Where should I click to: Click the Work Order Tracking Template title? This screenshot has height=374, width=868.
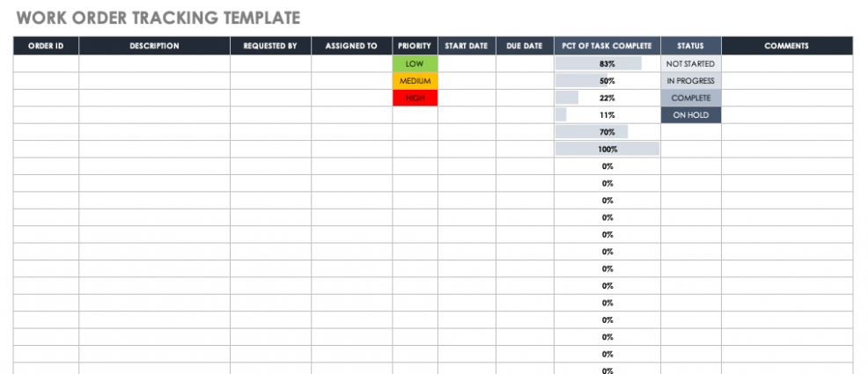[158, 17]
